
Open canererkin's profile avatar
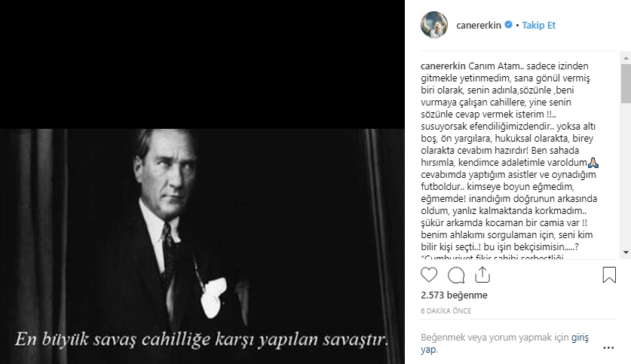434,25
